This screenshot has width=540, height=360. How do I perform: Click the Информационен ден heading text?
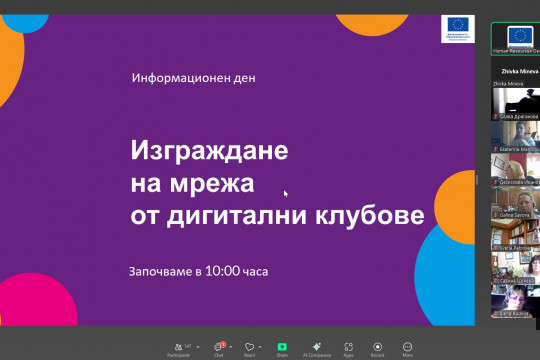(x=194, y=78)
